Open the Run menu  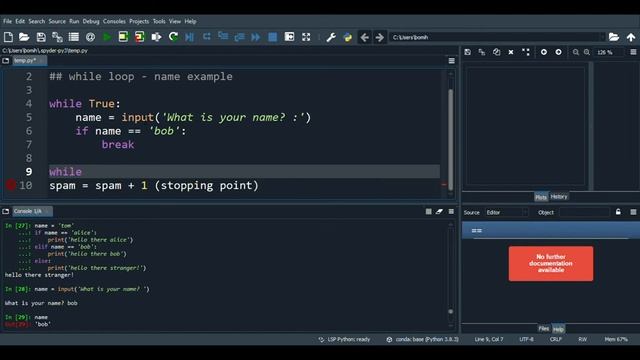[74, 21]
